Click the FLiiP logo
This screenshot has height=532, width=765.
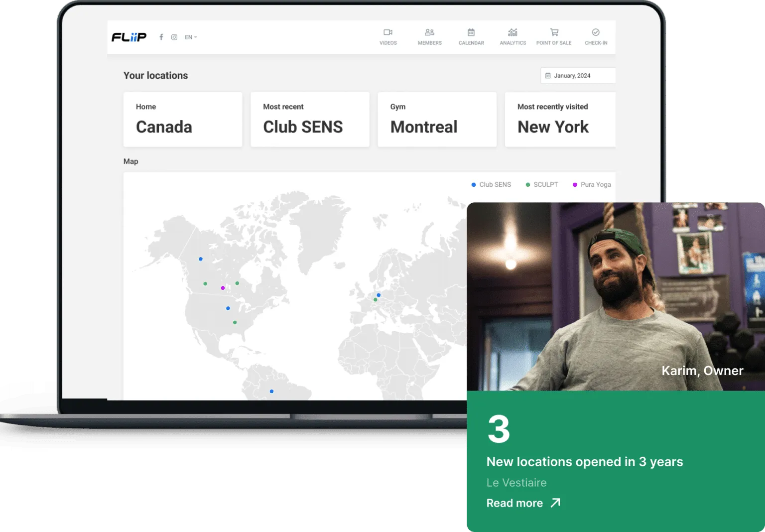[129, 37]
